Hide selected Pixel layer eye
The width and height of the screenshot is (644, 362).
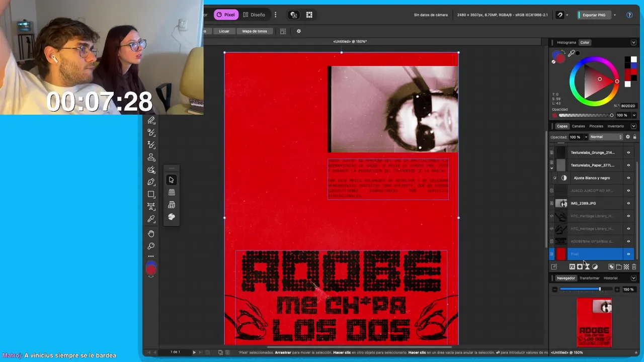pos(628,254)
